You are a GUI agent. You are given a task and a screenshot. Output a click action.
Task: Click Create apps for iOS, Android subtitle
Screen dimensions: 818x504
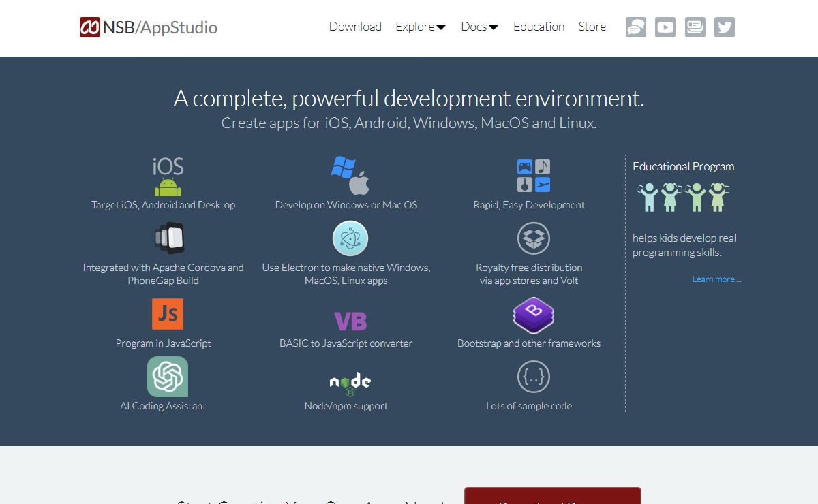point(409,123)
